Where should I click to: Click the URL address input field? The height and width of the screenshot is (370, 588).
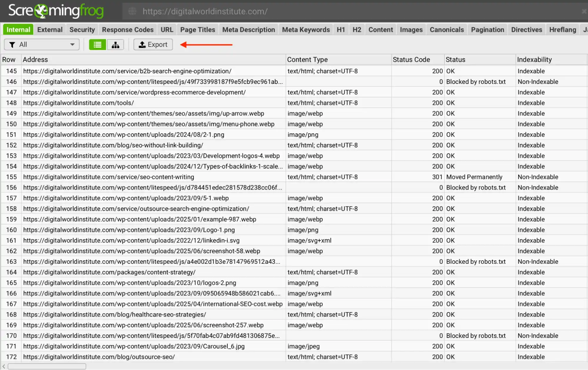point(265,11)
